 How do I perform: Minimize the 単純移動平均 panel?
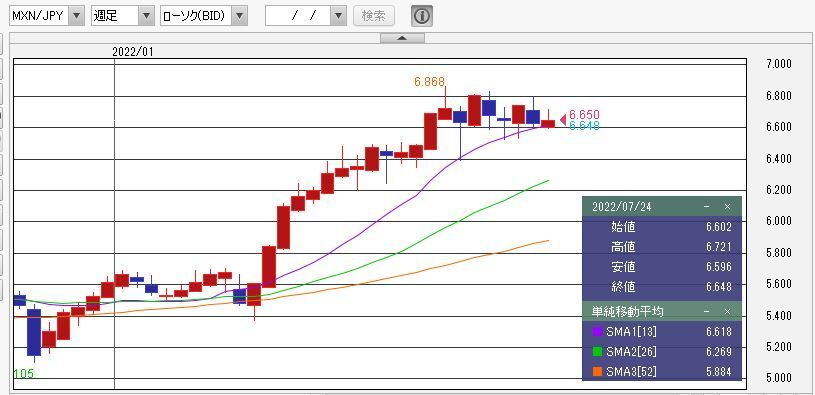(706, 311)
